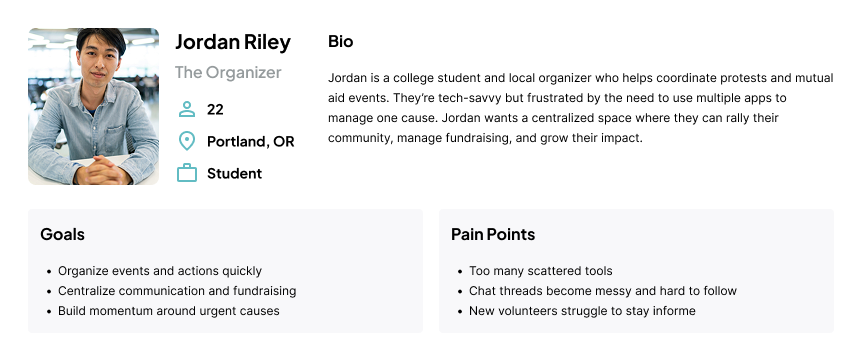Click the age value 22
Viewport: 862px width, 361px height.
215,109
